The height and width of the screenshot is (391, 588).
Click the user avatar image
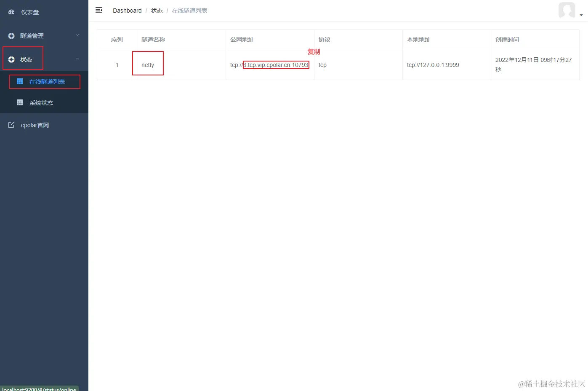567,10
